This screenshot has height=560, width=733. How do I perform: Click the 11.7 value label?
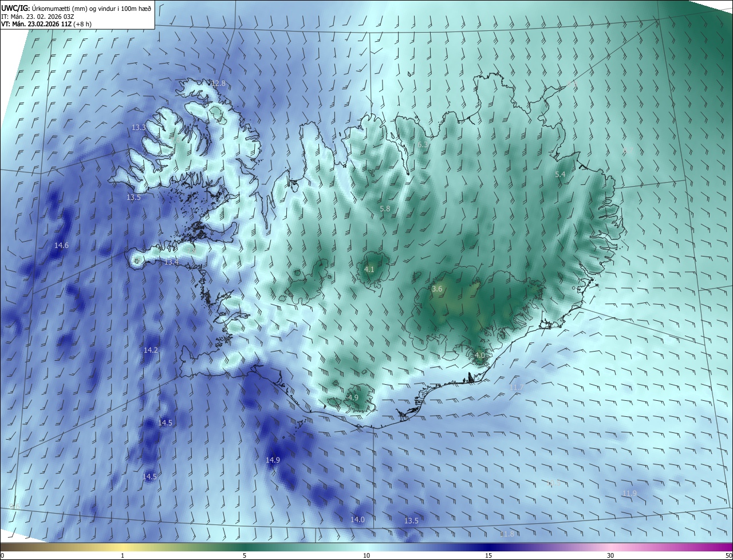pyautogui.click(x=516, y=388)
